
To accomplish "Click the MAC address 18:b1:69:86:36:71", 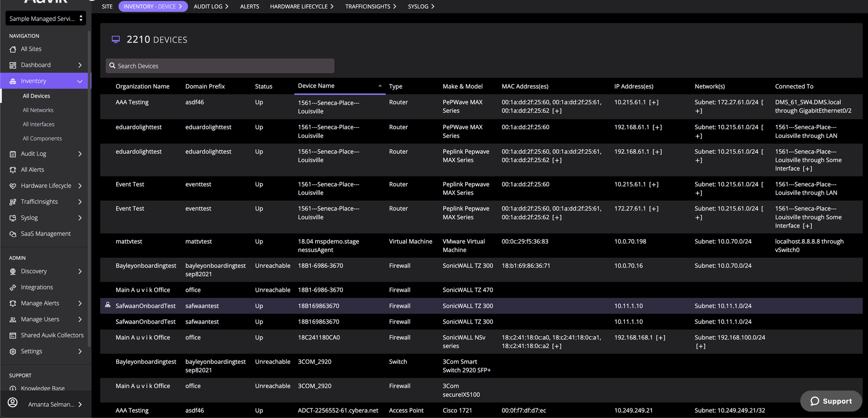I will point(526,266).
